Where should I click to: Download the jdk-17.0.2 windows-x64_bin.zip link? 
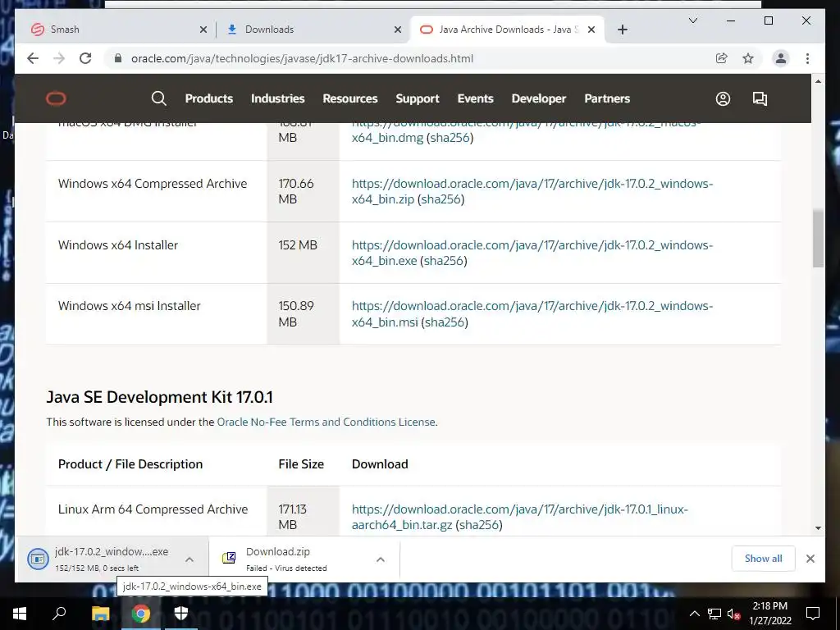(532, 191)
